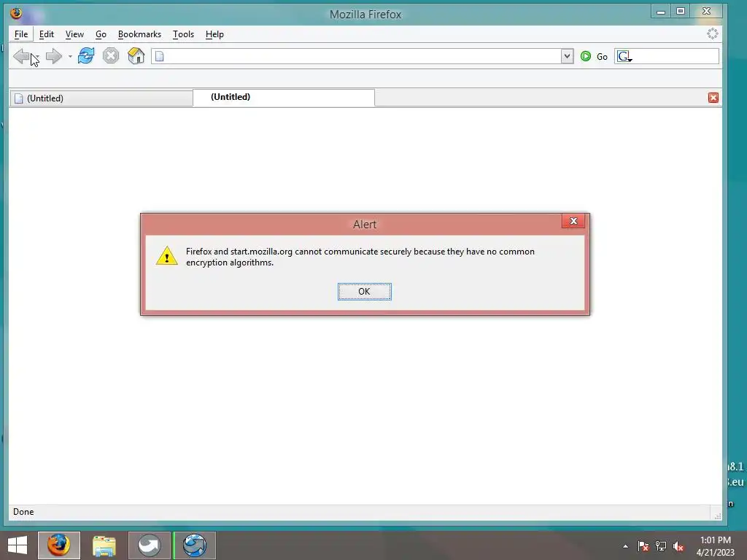Open the Windows Start button
This screenshot has height=560, width=747.
point(18,545)
